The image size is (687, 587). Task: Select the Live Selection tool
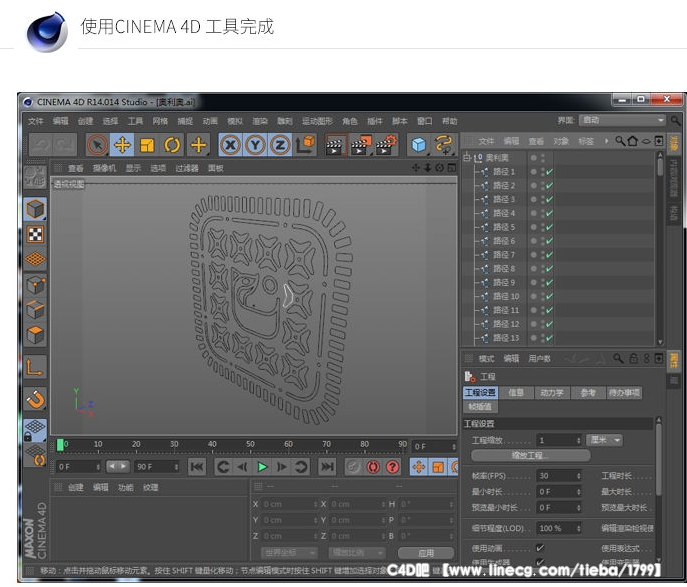click(97, 145)
